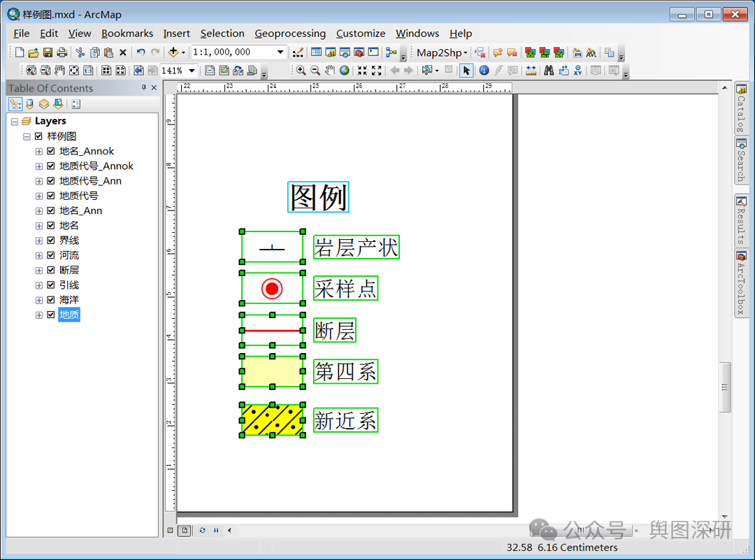Open the ArcToolbox side tab
The image size is (755, 560).
741,283
